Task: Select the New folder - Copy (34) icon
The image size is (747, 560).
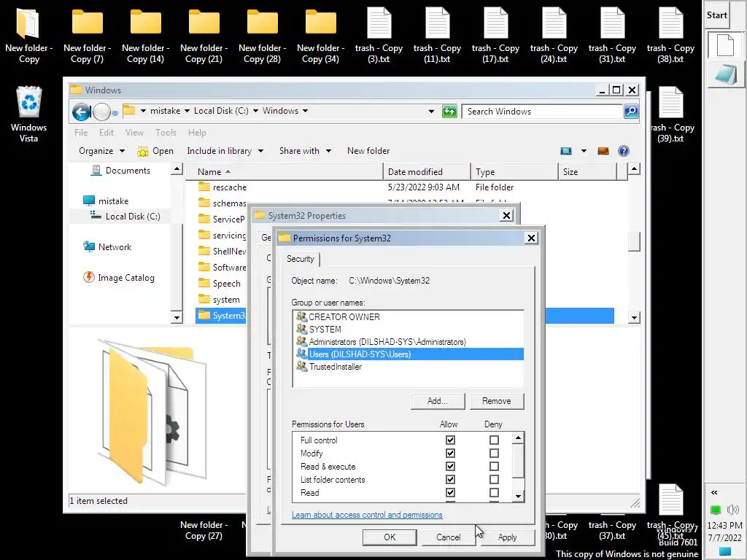Action: coord(320,36)
